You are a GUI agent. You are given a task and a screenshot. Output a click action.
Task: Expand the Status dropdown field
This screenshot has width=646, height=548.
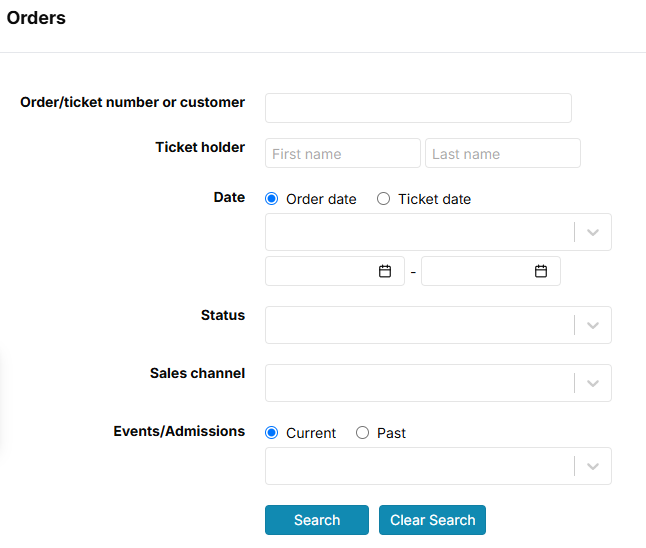[x=438, y=325]
